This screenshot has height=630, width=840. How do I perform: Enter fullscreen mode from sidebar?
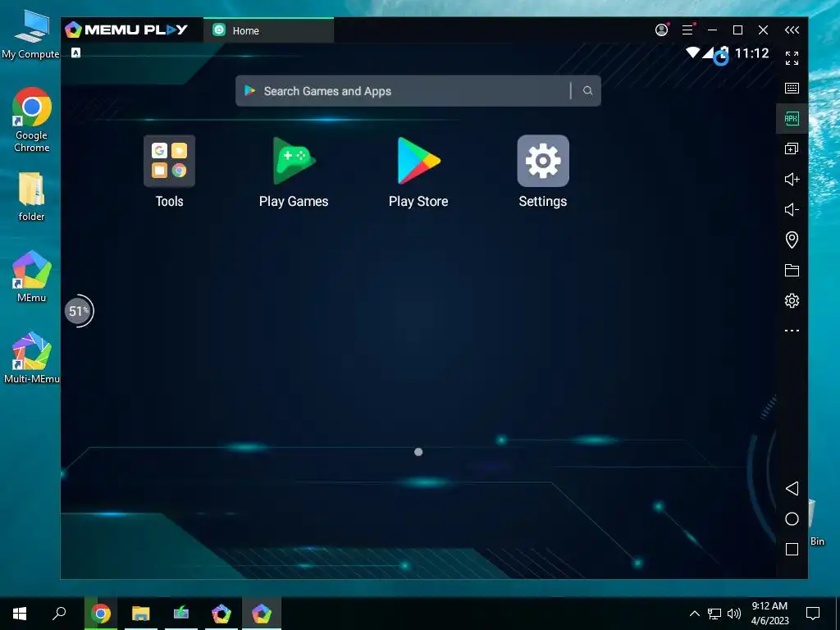click(792, 58)
